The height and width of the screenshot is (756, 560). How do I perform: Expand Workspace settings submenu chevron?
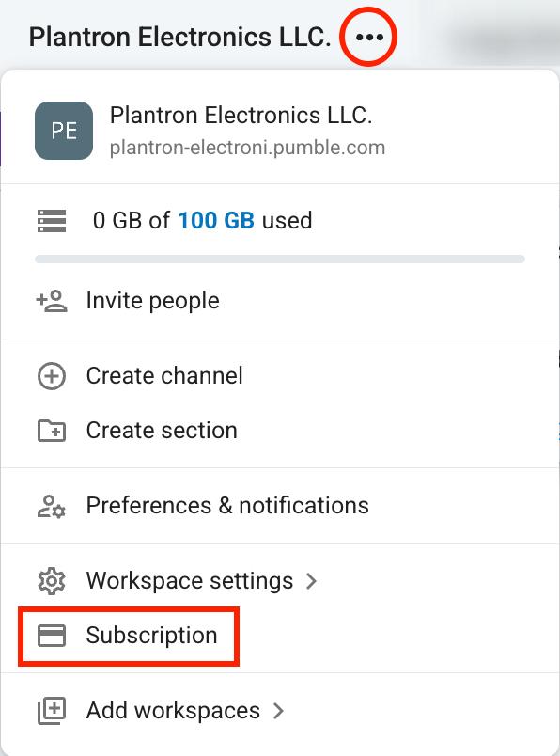click(x=311, y=581)
